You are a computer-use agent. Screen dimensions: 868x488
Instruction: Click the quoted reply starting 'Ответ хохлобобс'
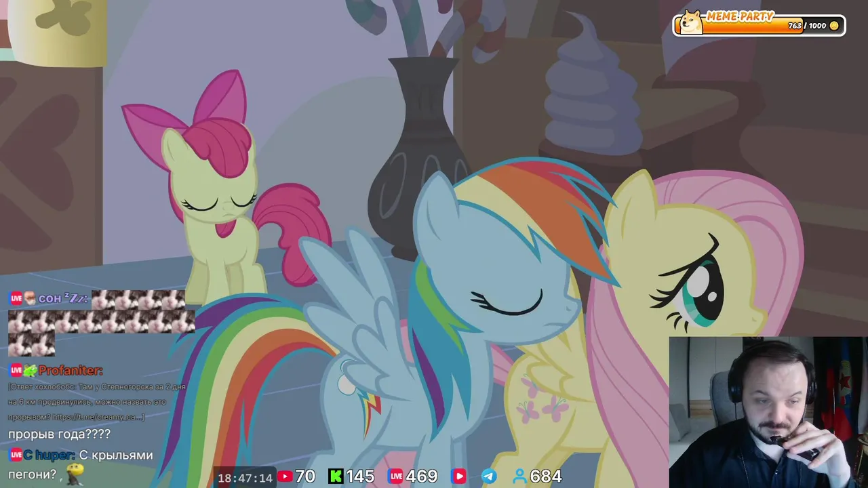coord(97,402)
